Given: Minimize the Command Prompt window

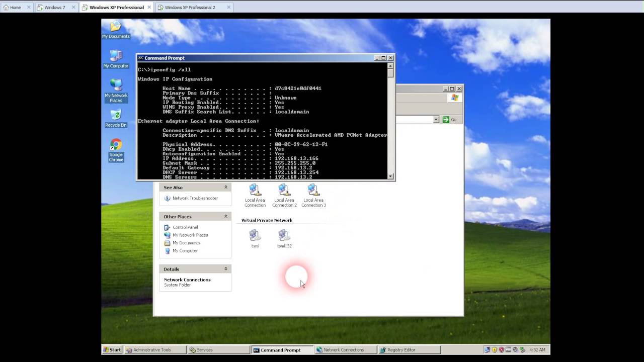Looking at the screenshot, I should click(377, 58).
